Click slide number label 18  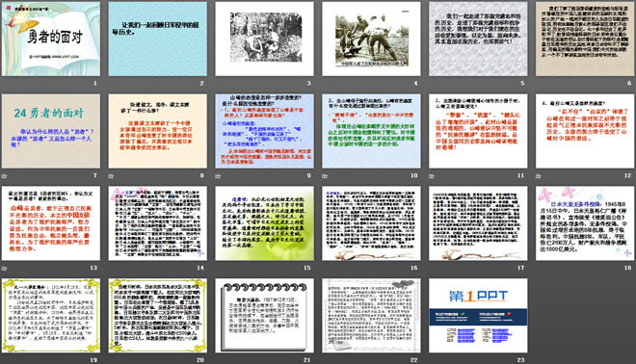point(628,268)
